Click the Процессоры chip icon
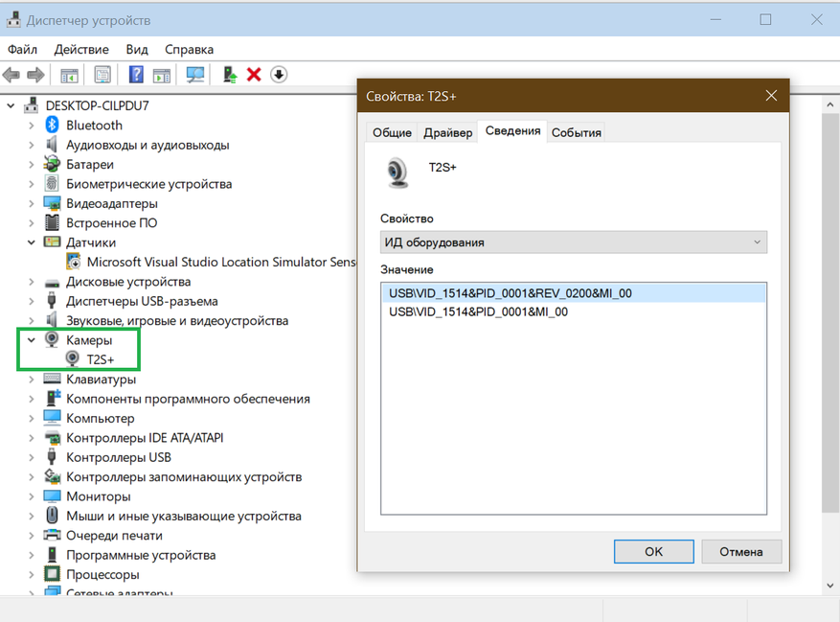 [x=52, y=574]
